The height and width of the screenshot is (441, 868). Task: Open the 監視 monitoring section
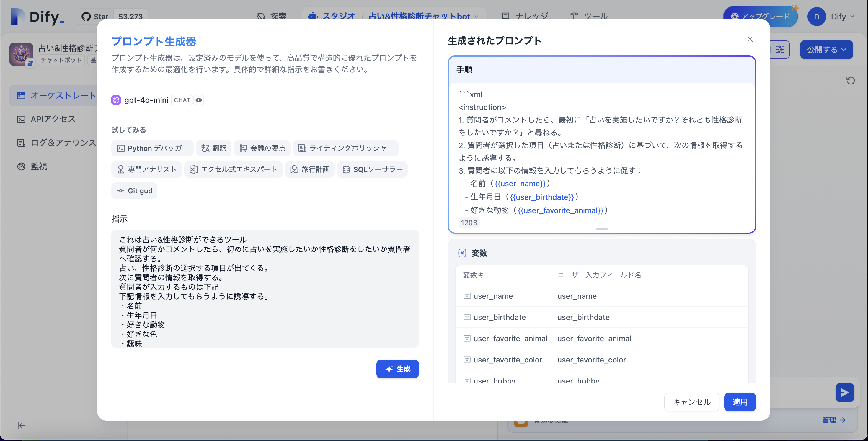pyautogui.click(x=39, y=166)
